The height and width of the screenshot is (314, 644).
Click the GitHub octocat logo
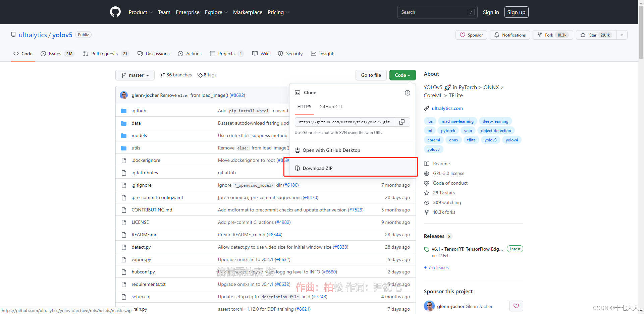point(115,12)
